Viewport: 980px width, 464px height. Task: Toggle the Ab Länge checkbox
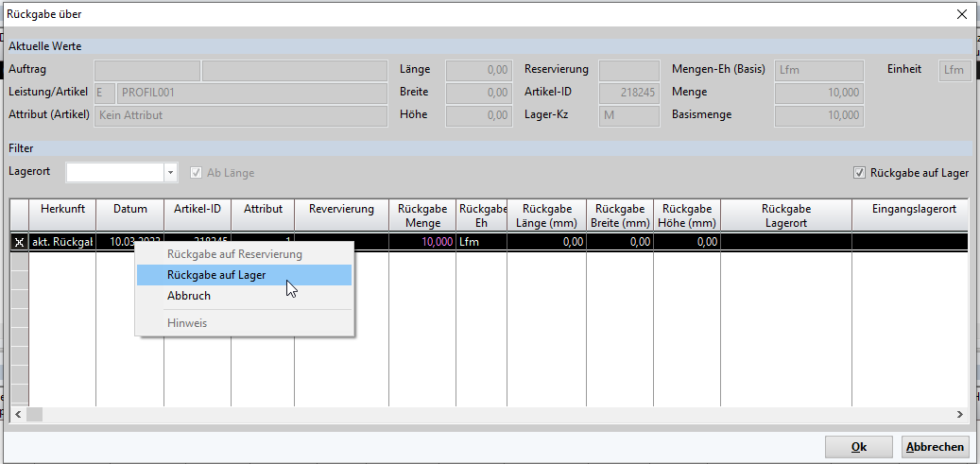pyautogui.click(x=197, y=173)
